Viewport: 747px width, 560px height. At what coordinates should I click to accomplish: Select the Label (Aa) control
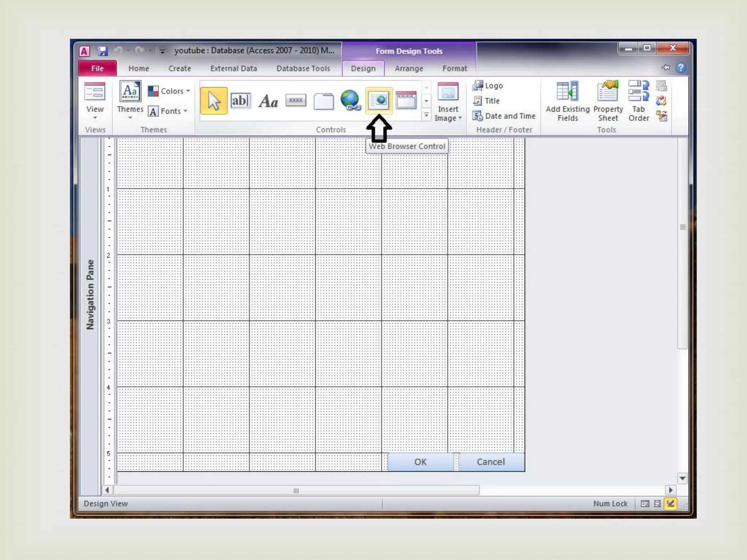tap(268, 101)
